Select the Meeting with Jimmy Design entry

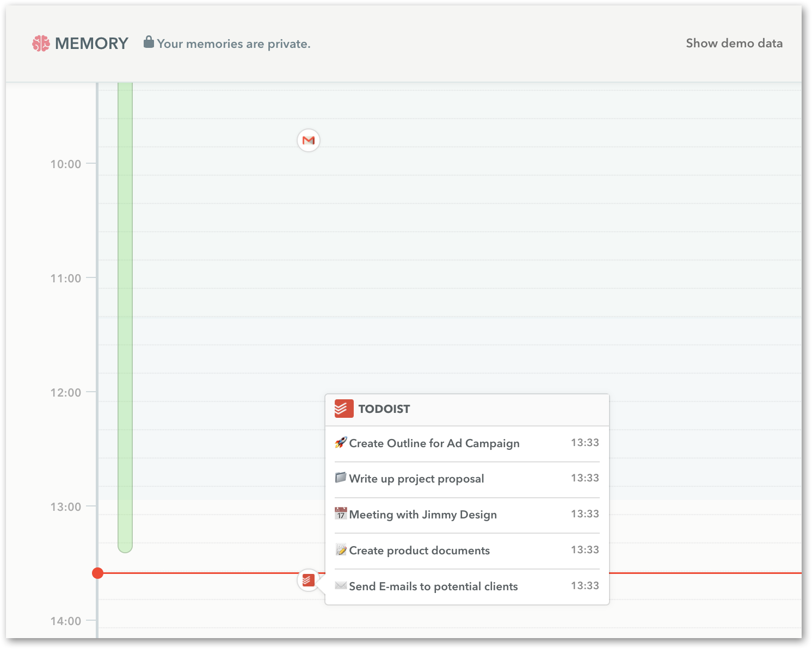tap(423, 515)
